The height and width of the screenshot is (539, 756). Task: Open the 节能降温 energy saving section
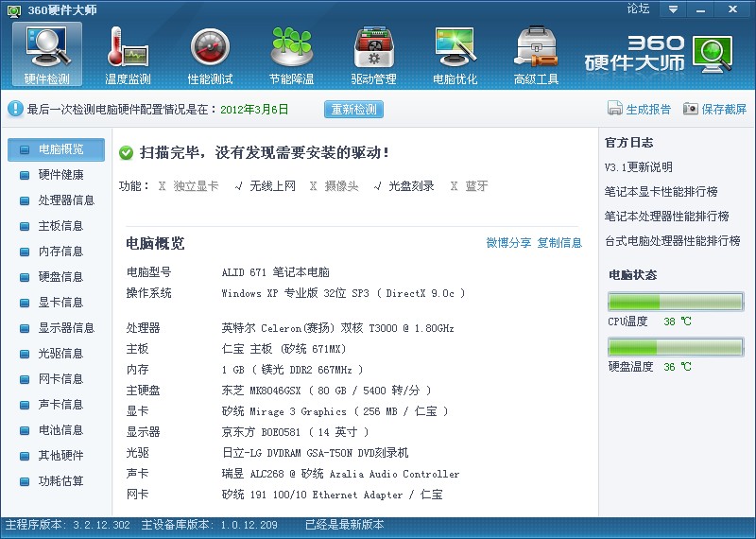point(292,54)
